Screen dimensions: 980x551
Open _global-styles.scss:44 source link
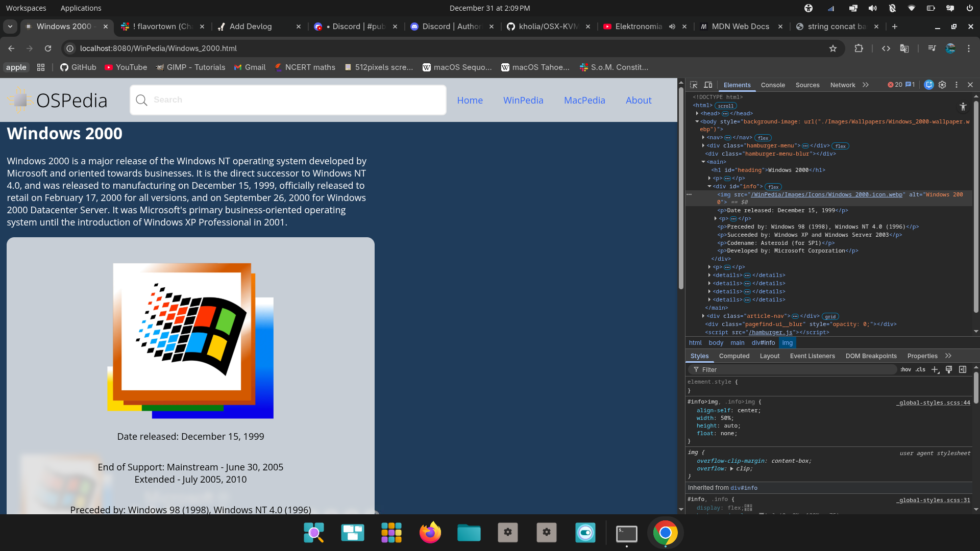point(933,403)
